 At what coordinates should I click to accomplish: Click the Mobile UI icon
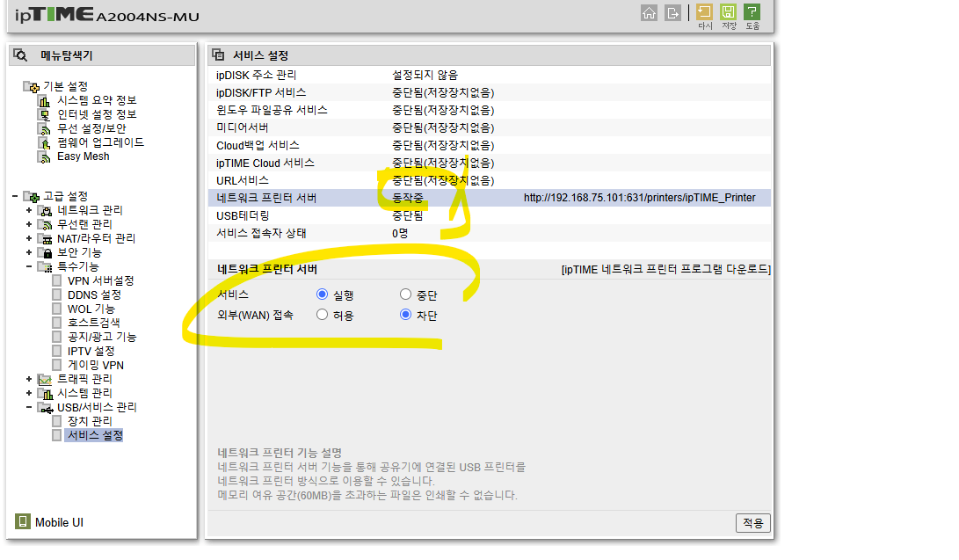point(23,521)
